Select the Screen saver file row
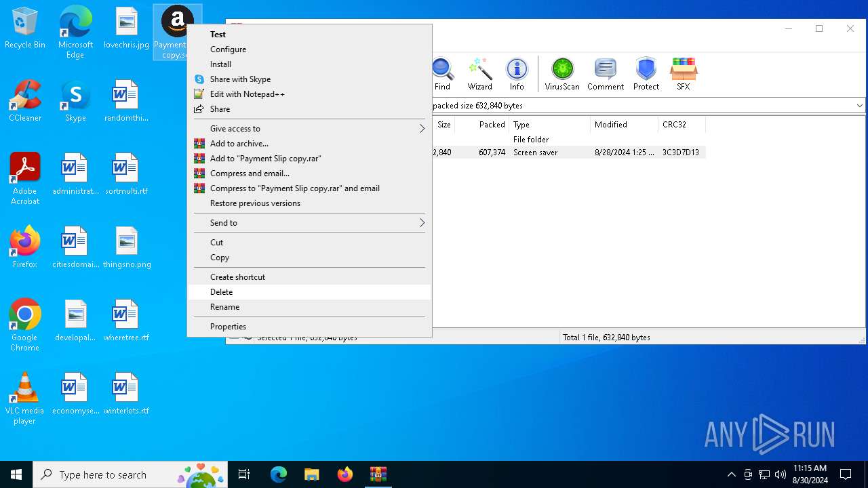The width and height of the screenshot is (868, 488). pyautogui.click(x=568, y=152)
